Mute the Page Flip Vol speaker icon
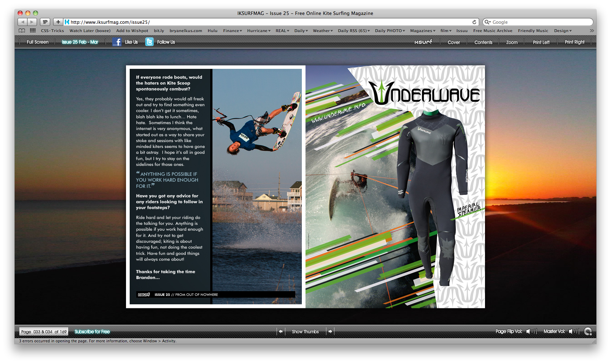 [x=528, y=331]
